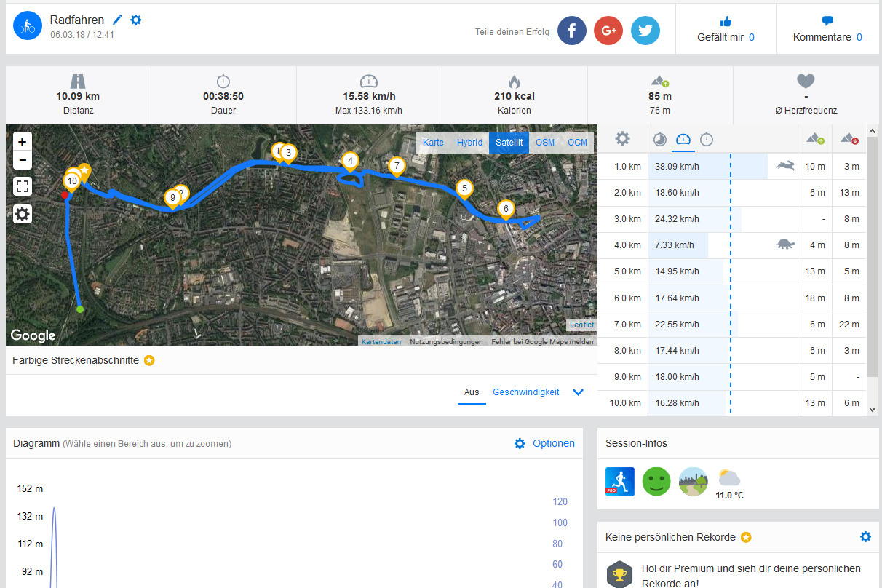The width and height of the screenshot is (882, 588).
Task: Switch map to OCM layer
Action: point(577,143)
